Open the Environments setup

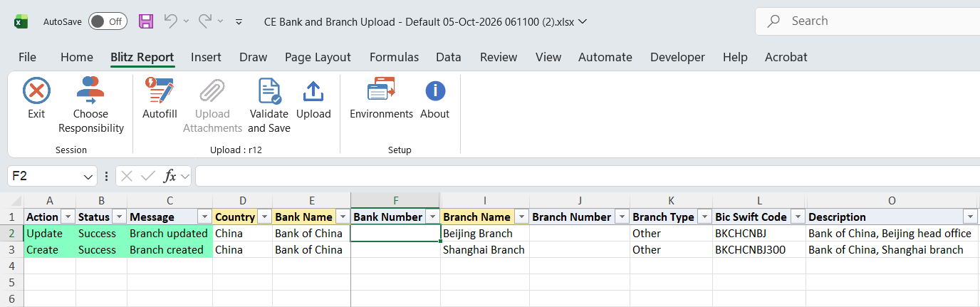tap(381, 98)
